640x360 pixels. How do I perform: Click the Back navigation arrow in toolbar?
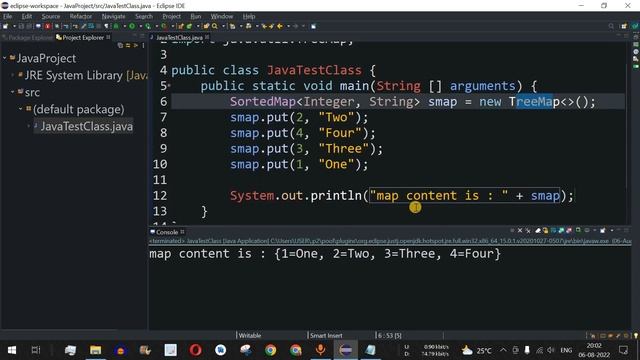pos(280,26)
